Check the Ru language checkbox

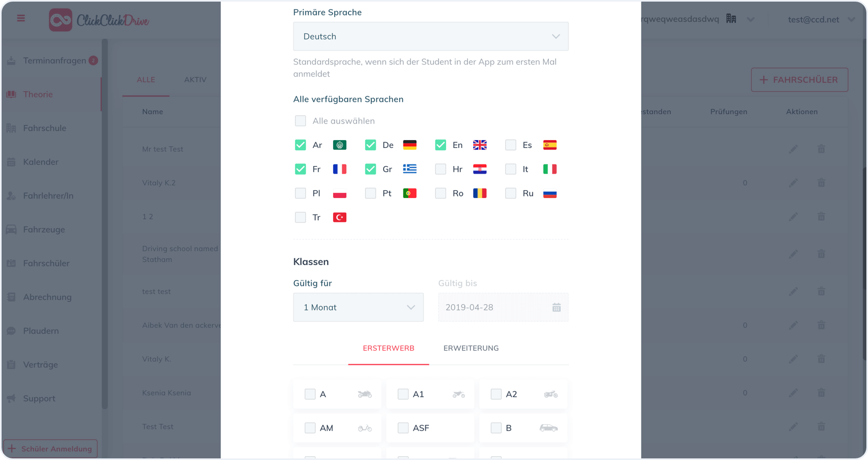click(x=510, y=193)
